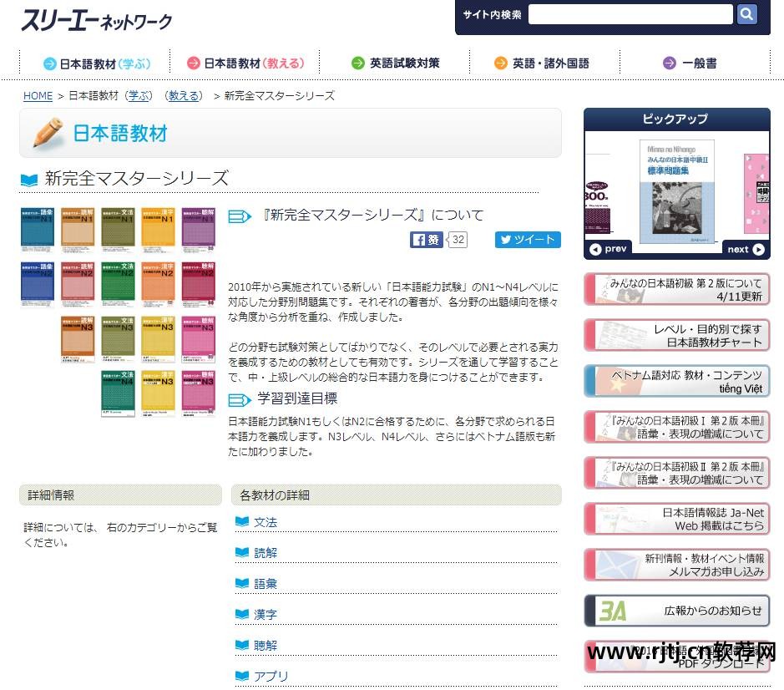Select the 語彙 N2 book cover
This screenshot has width=784, height=690.
38,285
